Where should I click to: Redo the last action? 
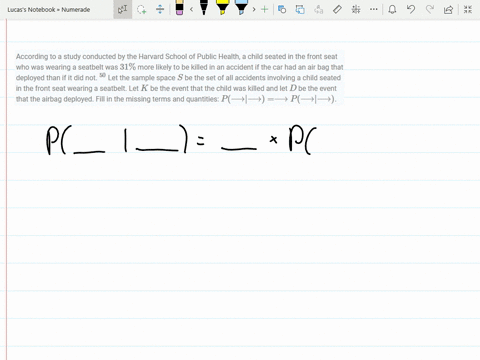pyautogui.click(x=430, y=9)
